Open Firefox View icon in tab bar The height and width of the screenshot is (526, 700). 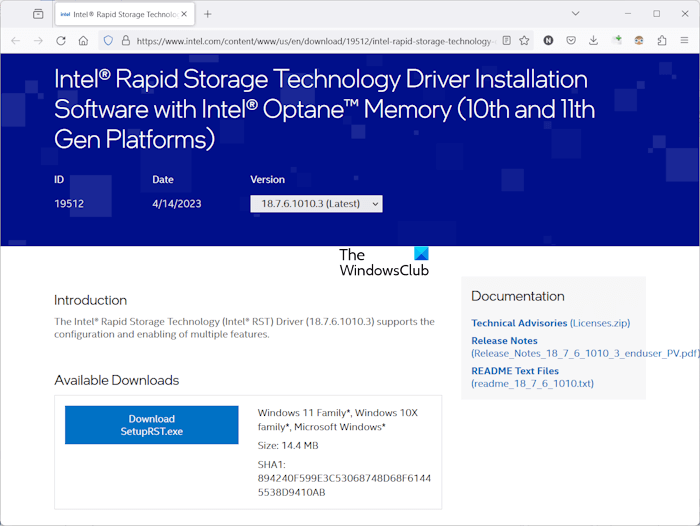(38, 14)
